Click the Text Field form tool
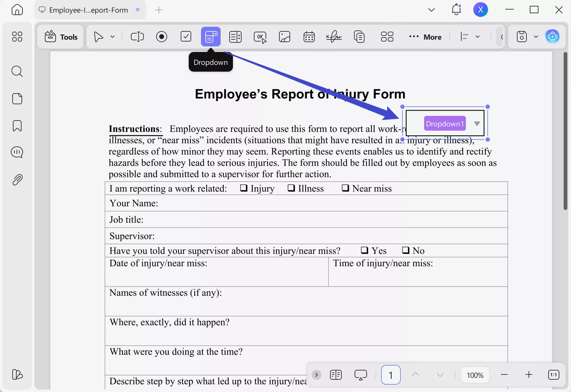Viewport: 571px width, 392px height. [x=137, y=37]
